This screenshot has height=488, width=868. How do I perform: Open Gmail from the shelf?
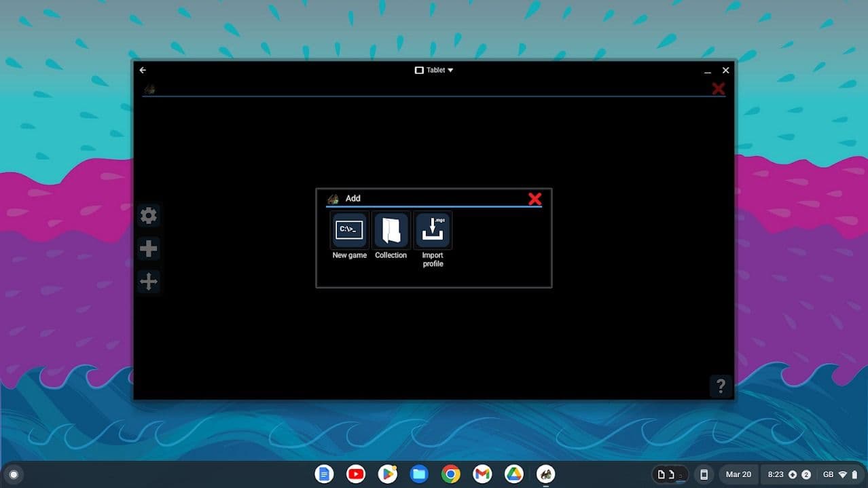pyautogui.click(x=482, y=474)
